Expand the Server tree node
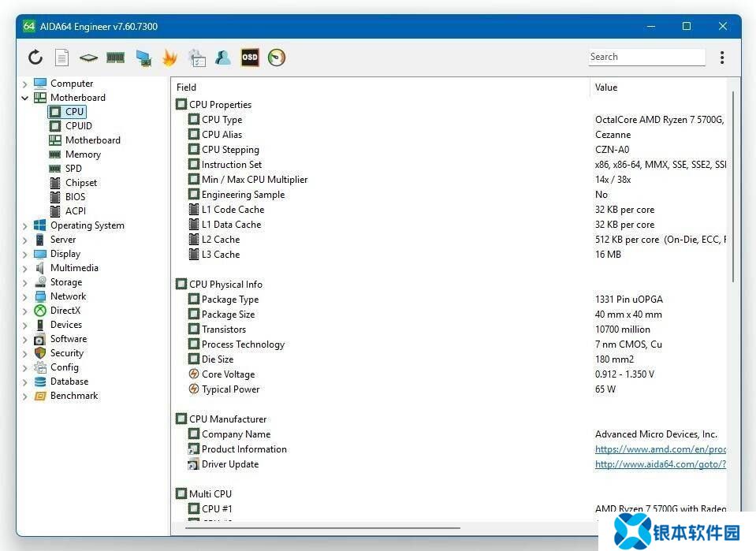Viewport: 756px width, 551px height. click(24, 240)
